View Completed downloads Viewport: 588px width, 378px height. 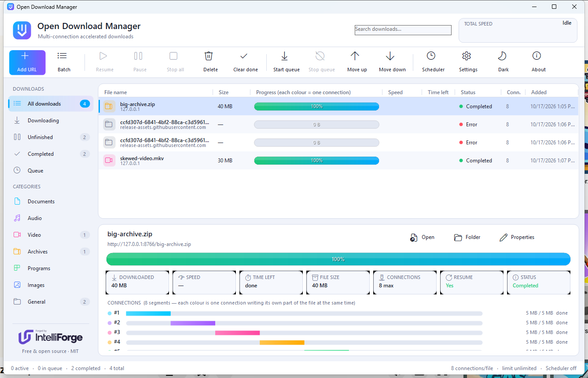click(51, 154)
